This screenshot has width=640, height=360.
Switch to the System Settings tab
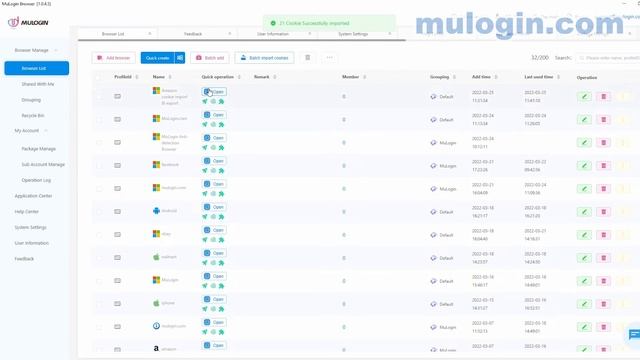[x=353, y=34]
